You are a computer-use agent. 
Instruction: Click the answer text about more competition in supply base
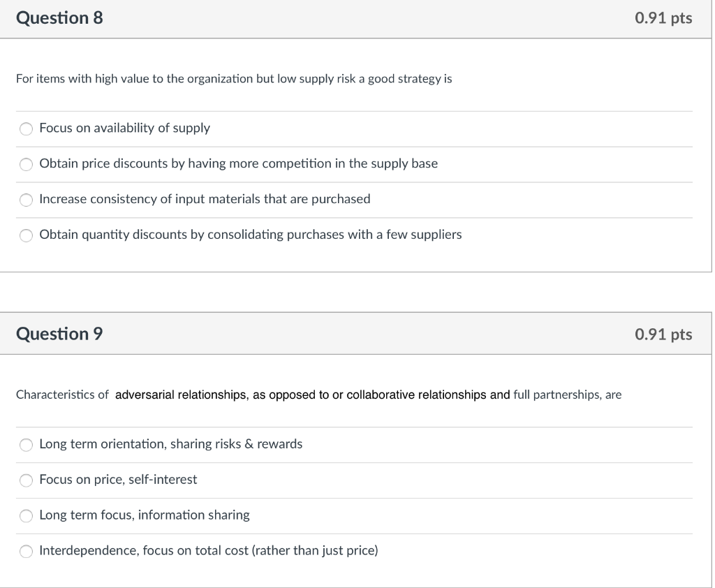tap(238, 163)
